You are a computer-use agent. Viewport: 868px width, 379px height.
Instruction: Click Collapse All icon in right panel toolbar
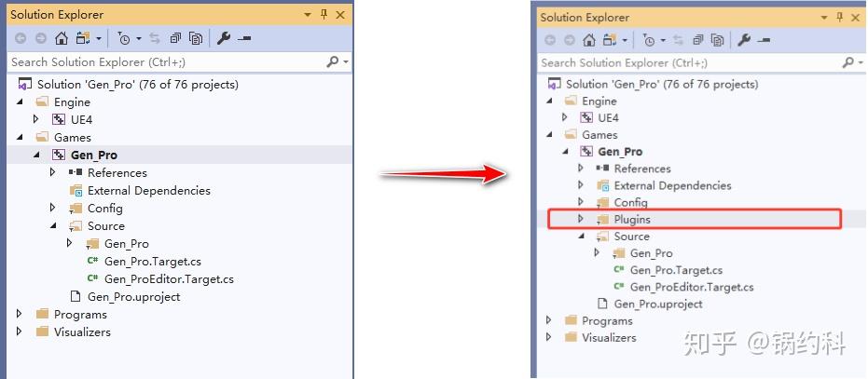(x=698, y=40)
